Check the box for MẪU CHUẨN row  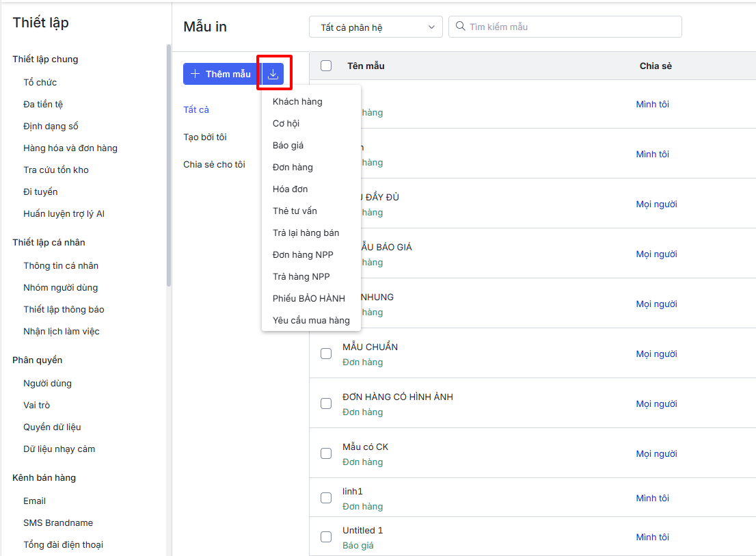[x=326, y=354]
